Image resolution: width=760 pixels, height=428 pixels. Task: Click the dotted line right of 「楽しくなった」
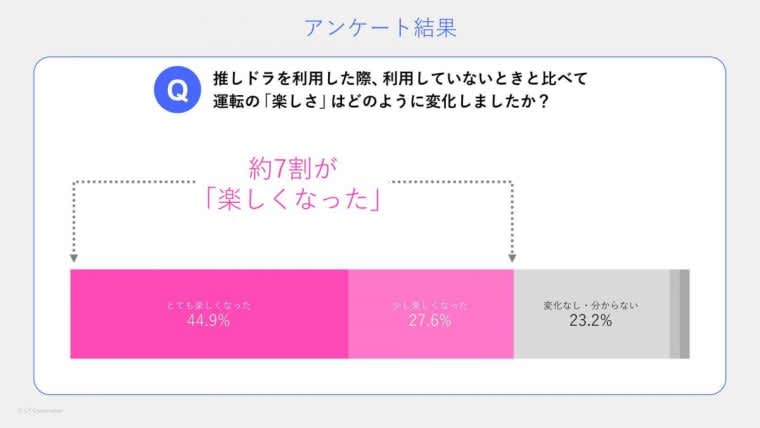pos(450,182)
